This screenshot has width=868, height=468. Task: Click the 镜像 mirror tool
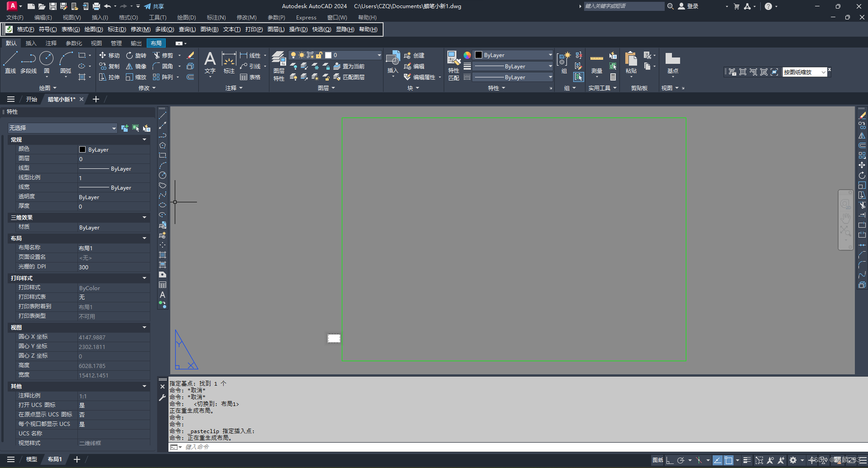point(136,66)
